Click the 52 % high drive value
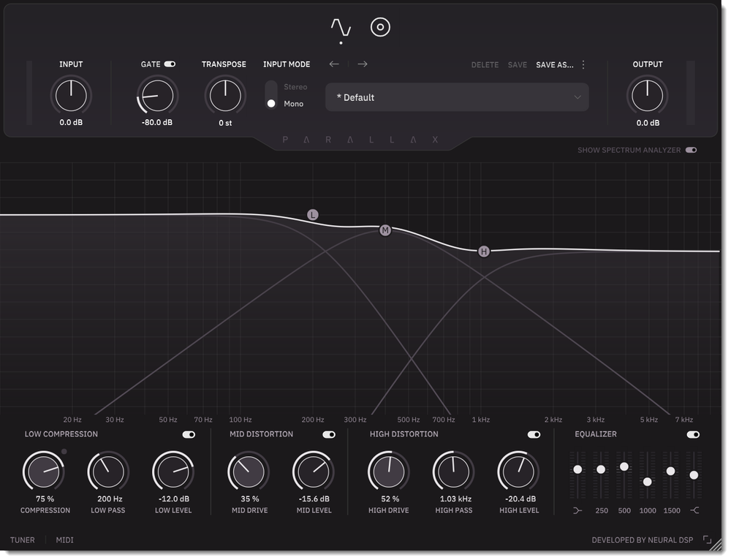Image resolution: width=731 pixels, height=560 pixels. coord(390,499)
